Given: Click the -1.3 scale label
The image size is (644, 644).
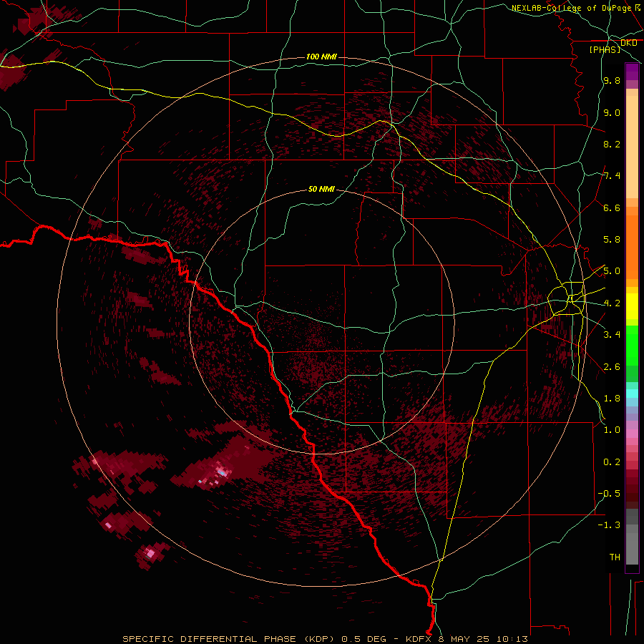Looking at the screenshot, I should [610, 525].
